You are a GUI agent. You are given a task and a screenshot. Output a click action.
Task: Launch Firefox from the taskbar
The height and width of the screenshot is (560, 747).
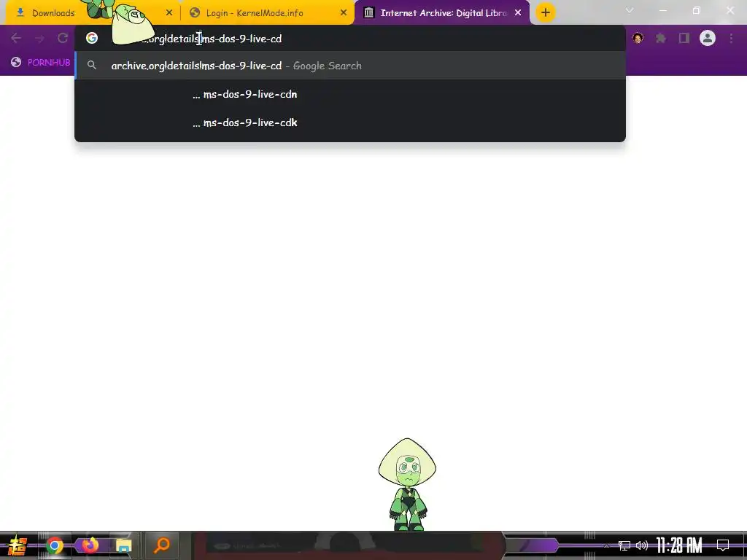coord(90,545)
